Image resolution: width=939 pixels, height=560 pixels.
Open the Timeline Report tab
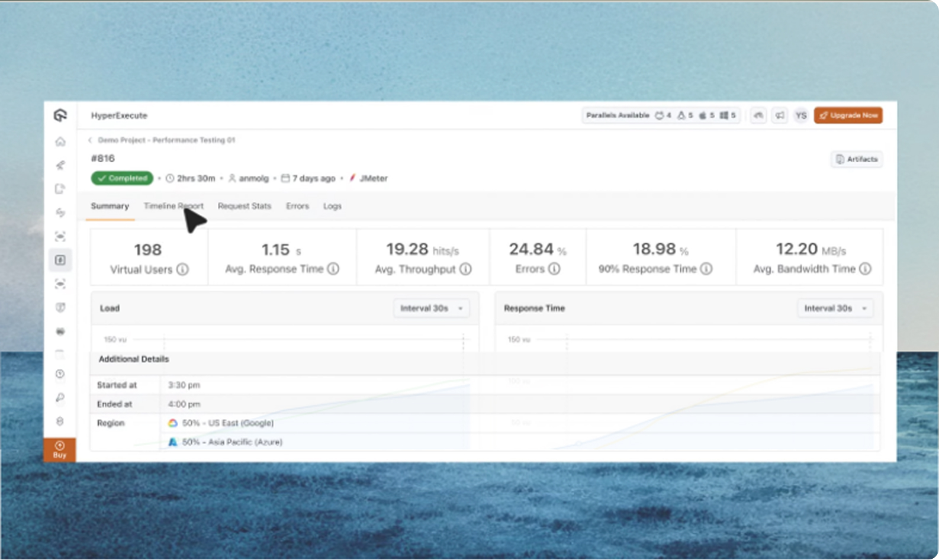tap(173, 206)
